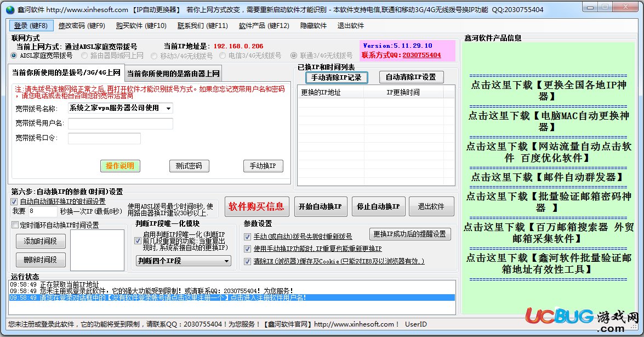Toggle 手动(或自动)拨号失败时重新拨号 checkbox

(247, 237)
